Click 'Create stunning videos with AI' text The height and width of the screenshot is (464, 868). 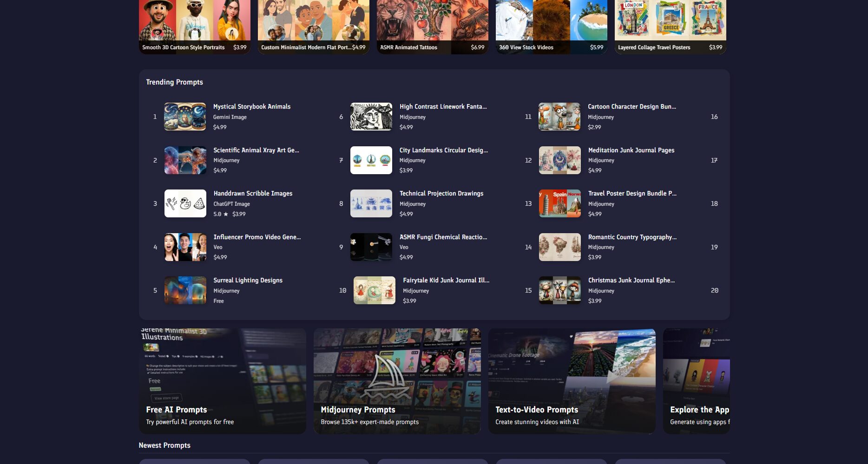(537, 422)
